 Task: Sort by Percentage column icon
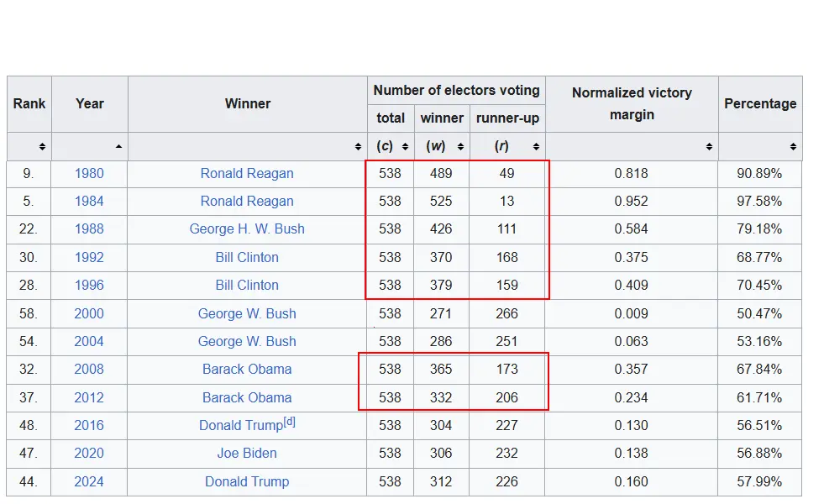click(x=794, y=146)
